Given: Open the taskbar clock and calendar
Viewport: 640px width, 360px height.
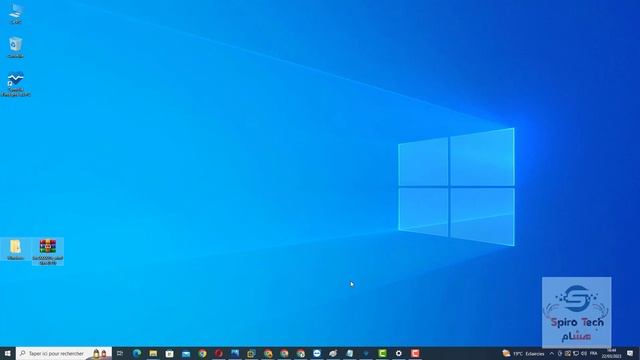Looking at the screenshot, I should tap(611, 353).
